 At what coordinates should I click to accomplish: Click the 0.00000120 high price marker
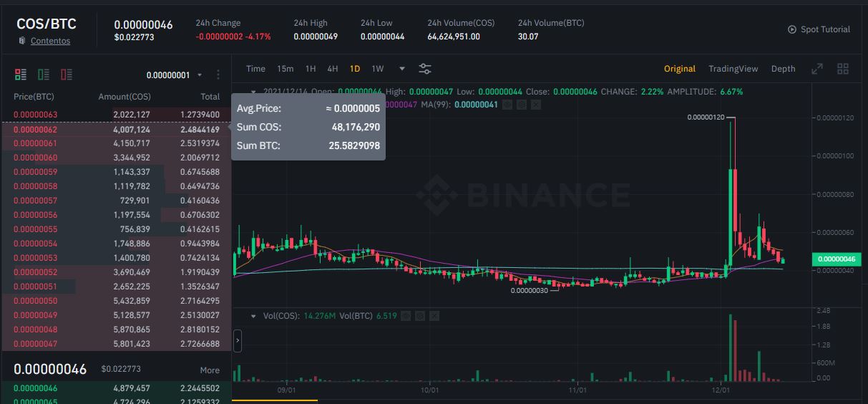tap(706, 117)
